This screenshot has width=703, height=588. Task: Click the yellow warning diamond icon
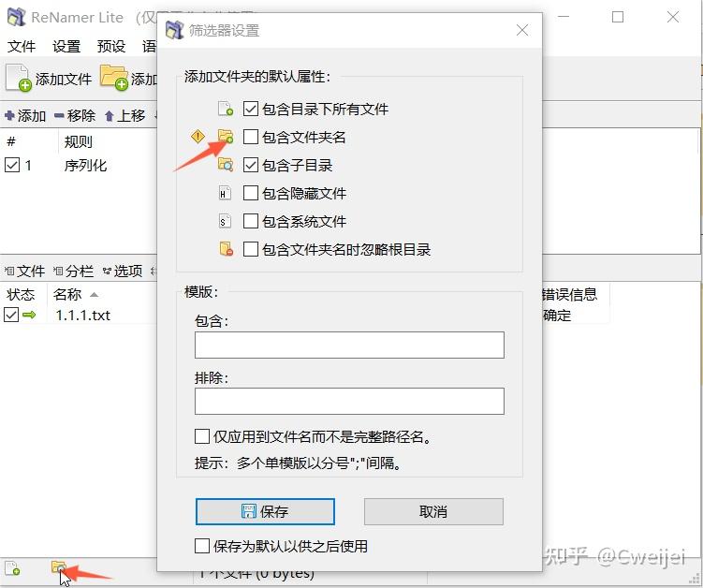pos(198,137)
